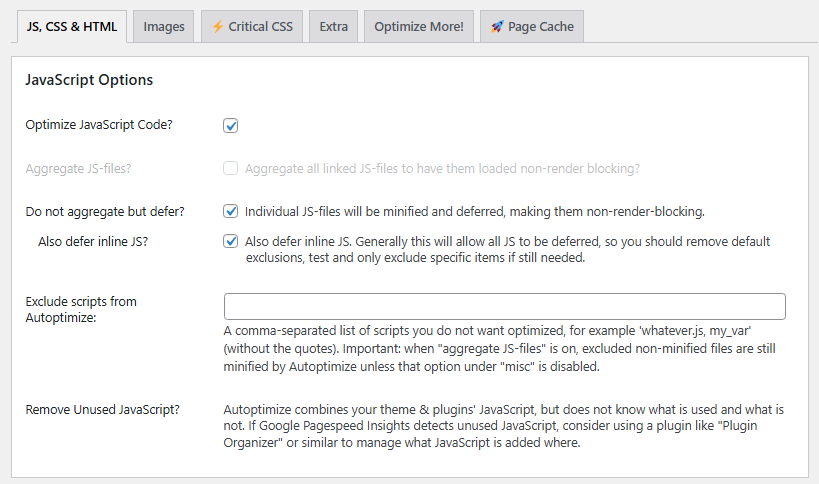Click the 'Exclude scripts from Autoptimize:' row label
This screenshot has width=819, height=484.
[x=80, y=308]
